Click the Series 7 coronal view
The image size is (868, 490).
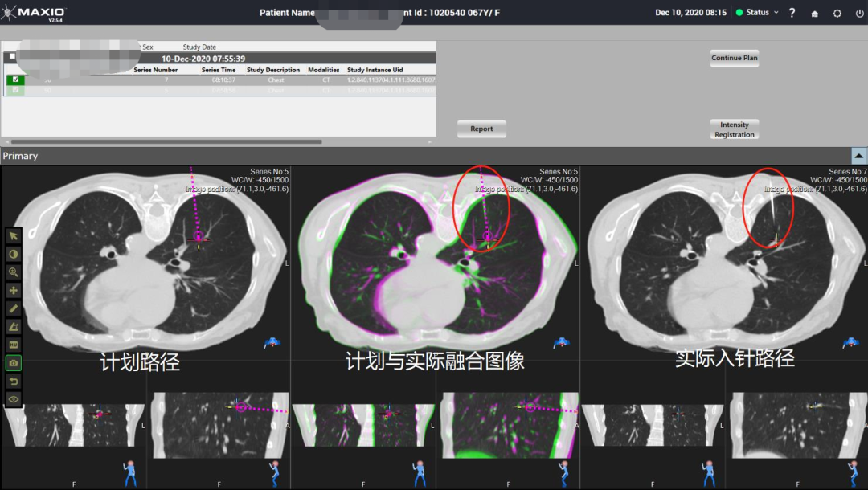pos(653,425)
